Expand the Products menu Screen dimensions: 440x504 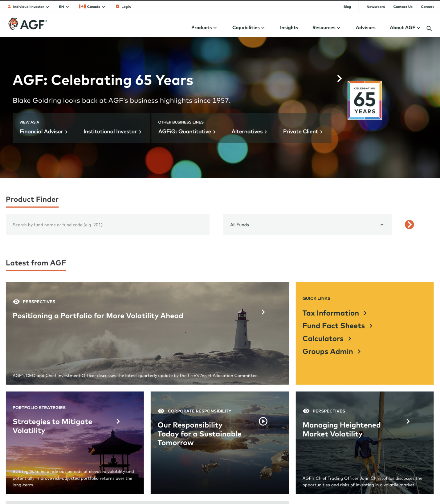204,28
